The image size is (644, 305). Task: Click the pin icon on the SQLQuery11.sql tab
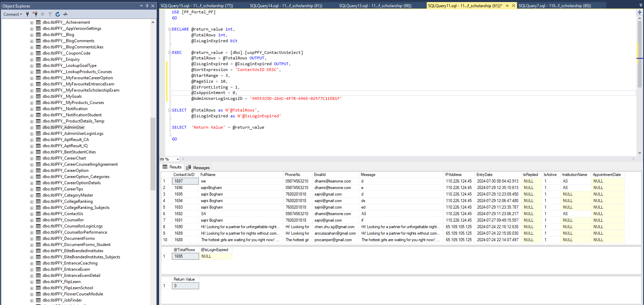[x=507, y=5]
